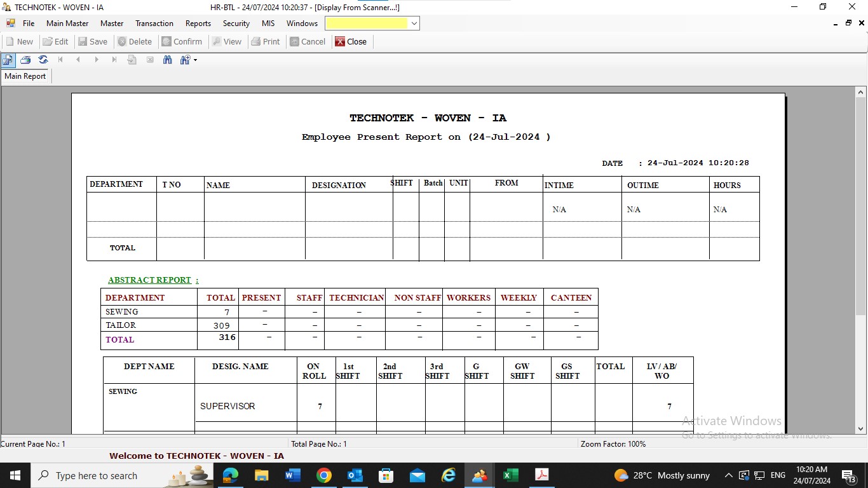Open Google Chrome from the taskbar

(x=324, y=475)
